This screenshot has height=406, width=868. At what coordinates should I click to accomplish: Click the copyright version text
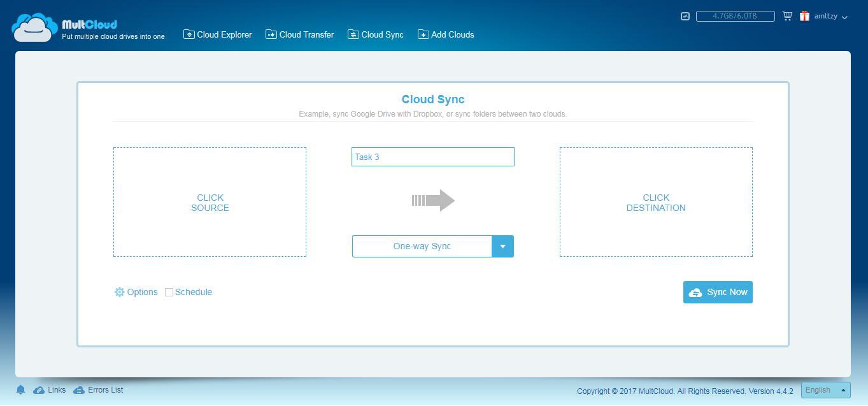(x=685, y=391)
